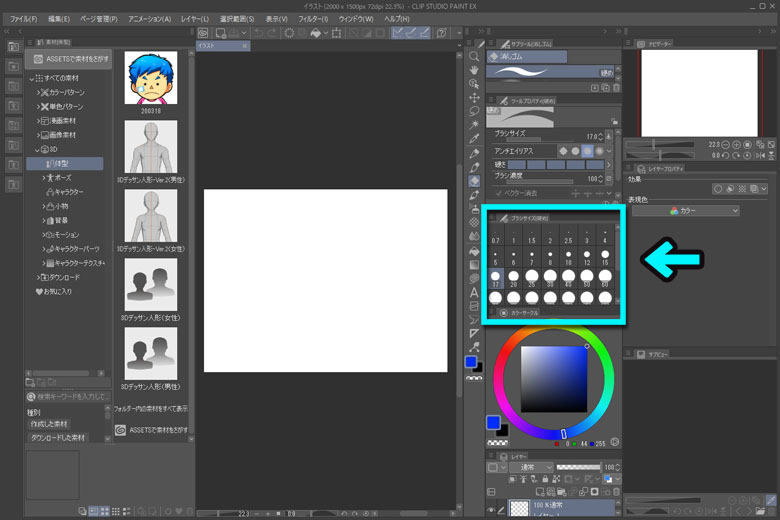Choose brush size 50 preset
This screenshot has height=520, width=780.
(x=586, y=279)
